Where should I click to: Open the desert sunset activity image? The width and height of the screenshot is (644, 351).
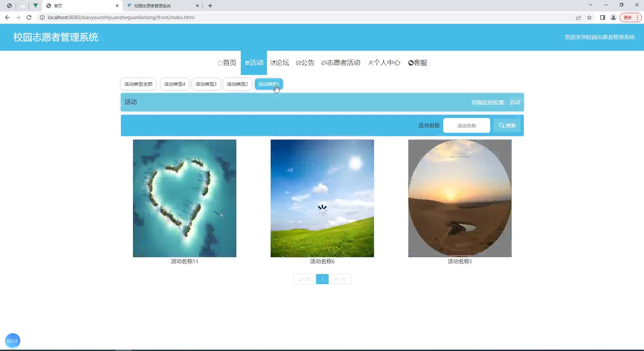pyautogui.click(x=460, y=198)
